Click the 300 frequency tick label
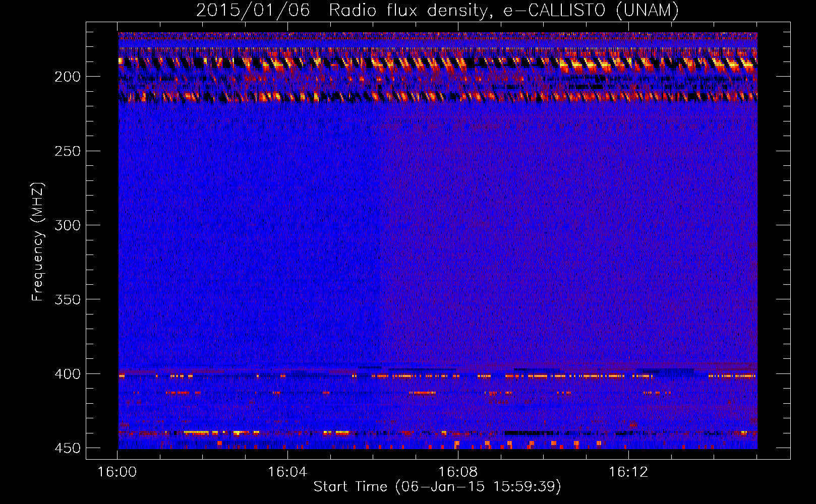The image size is (816, 504). [x=68, y=225]
